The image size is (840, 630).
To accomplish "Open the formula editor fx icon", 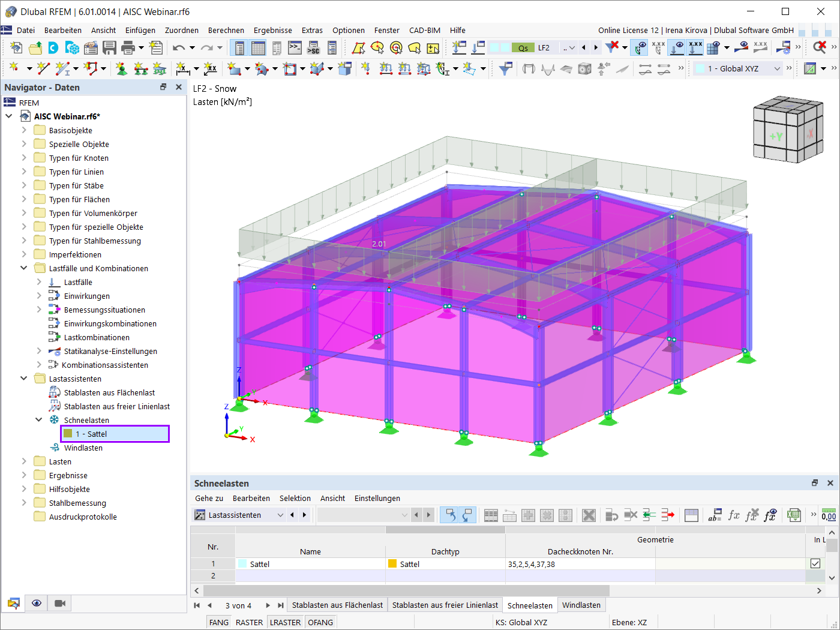I will [733, 515].
